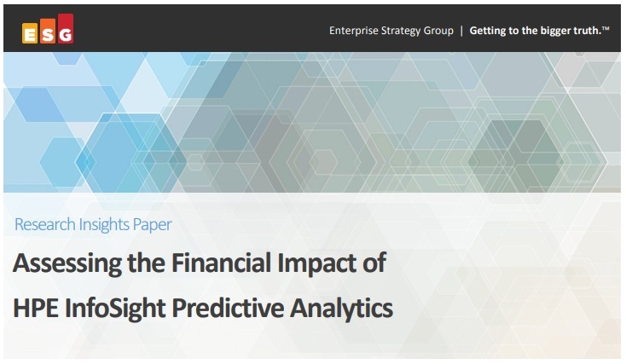The height and width of the screenshot is (364, 626).
Task: Click the trademark symbol after the tagline
Action: click(x=606, y=29)
